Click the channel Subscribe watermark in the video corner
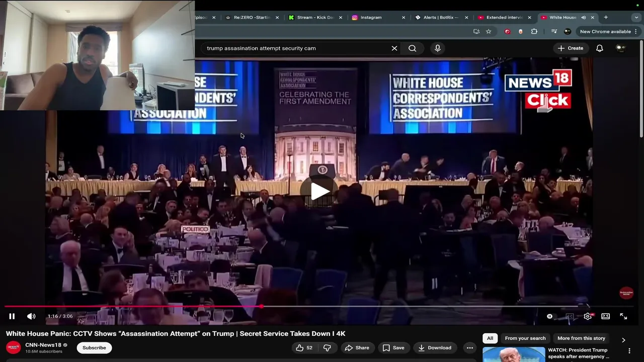The image size is (644, 362). click(x=626, y=293)
